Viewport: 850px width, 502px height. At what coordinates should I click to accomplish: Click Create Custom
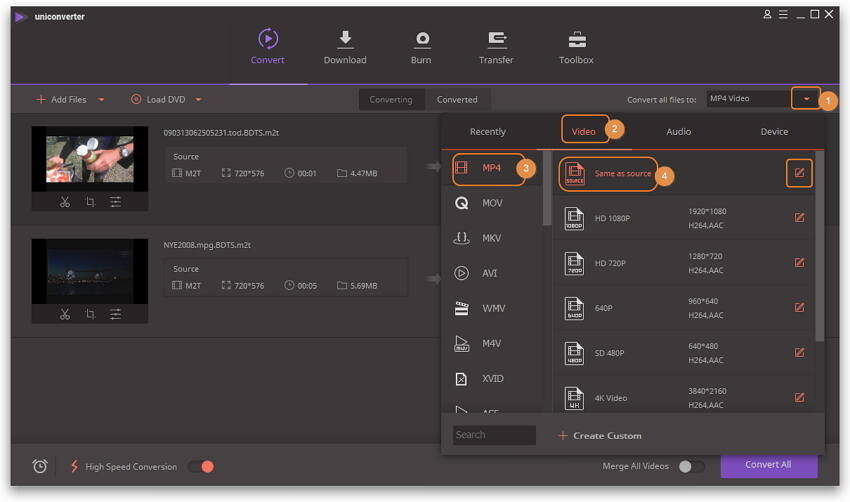click(600, 436)
